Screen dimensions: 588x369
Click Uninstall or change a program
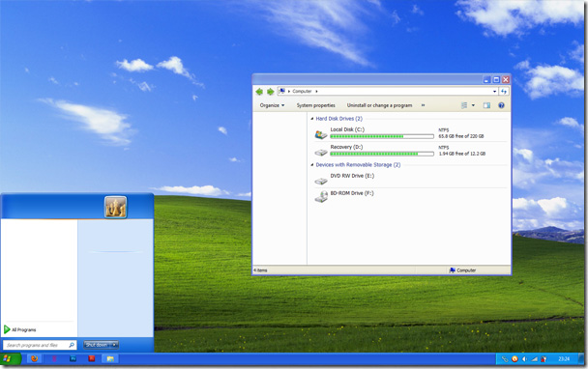[x=379, y=105]
